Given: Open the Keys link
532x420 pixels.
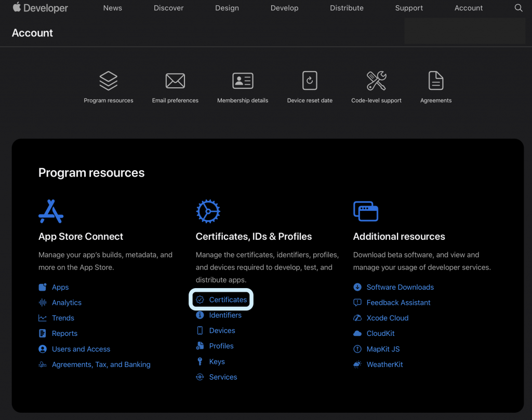Looking at the screenshot, I should point(217,362).
